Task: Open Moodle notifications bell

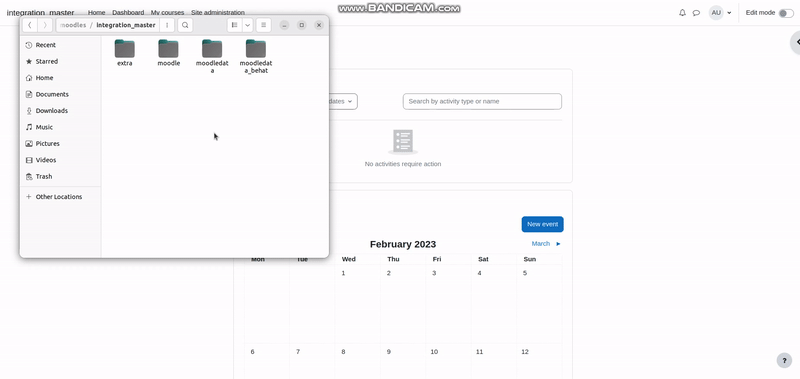Action: (x=683, y=13)
